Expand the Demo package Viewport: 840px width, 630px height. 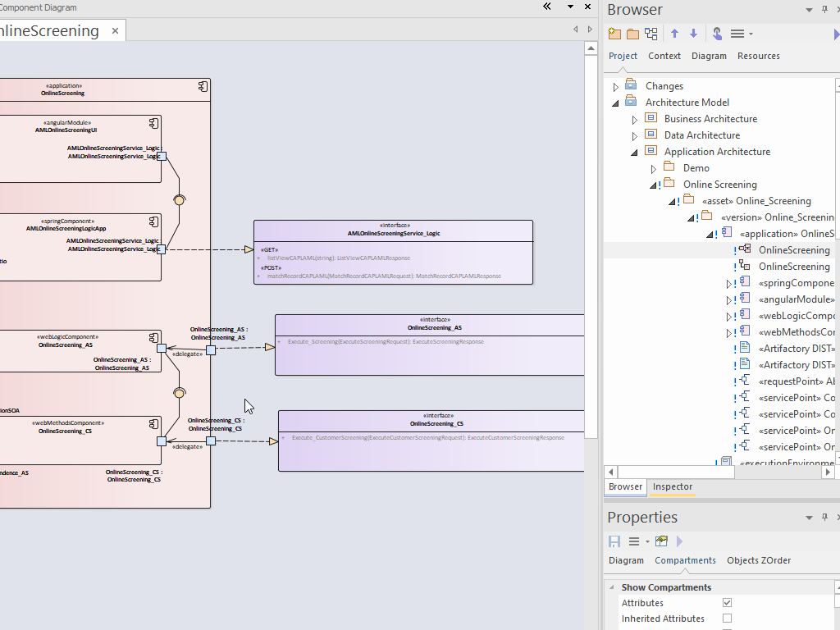[654, 169]
